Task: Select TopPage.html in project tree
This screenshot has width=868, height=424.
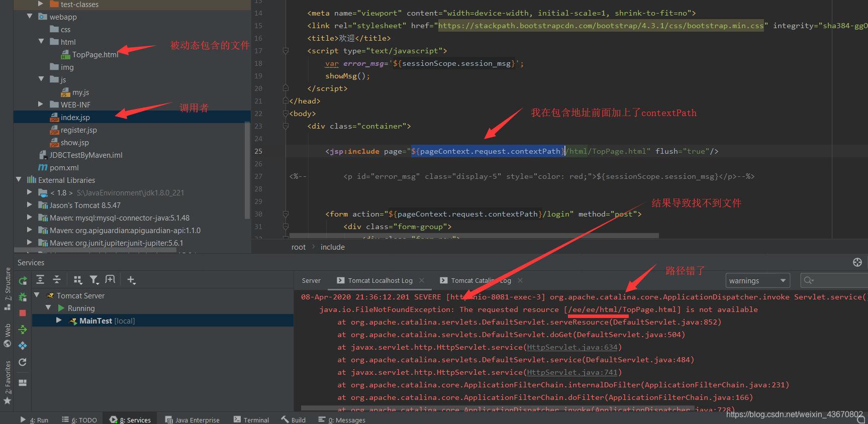Action: pyautogui.click(x=95, y=55)
